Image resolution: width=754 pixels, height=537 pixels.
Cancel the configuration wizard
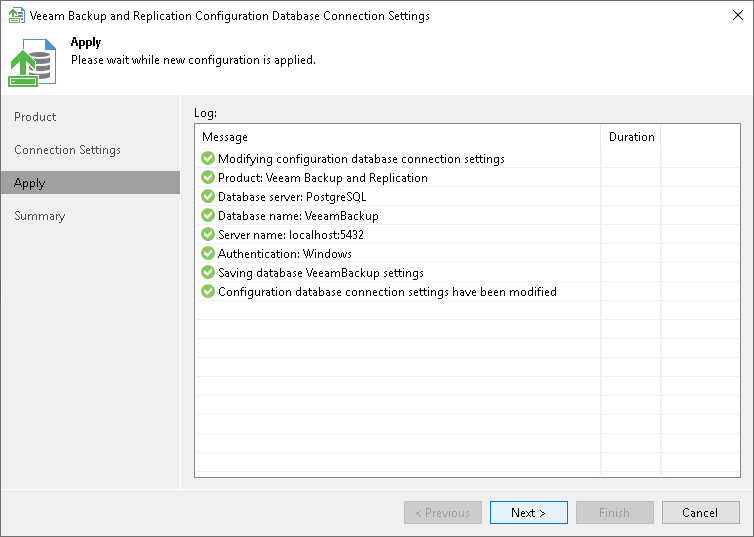[701, 512]
